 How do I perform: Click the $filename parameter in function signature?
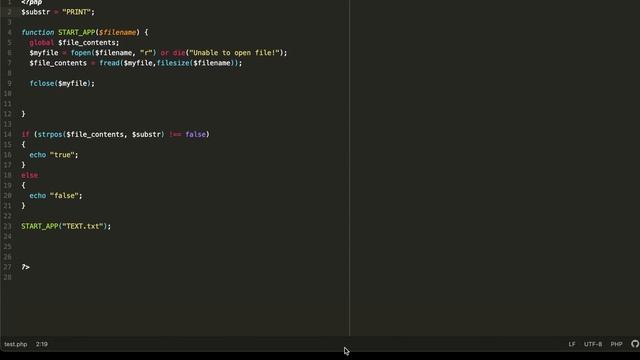pyautogui.click(x=118, y=32)
